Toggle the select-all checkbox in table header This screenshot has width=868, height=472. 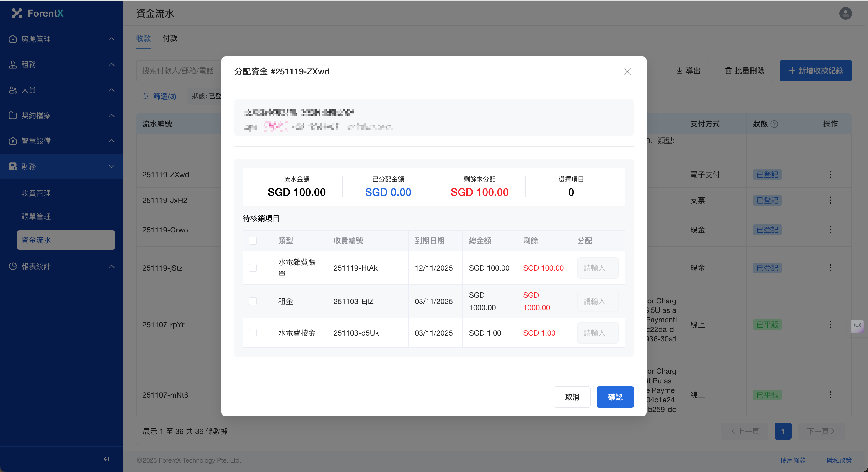tap(253, 241)
